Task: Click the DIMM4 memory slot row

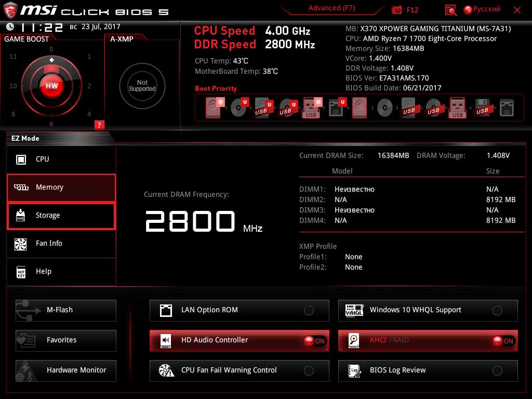Action: click(x=407, y=220)
